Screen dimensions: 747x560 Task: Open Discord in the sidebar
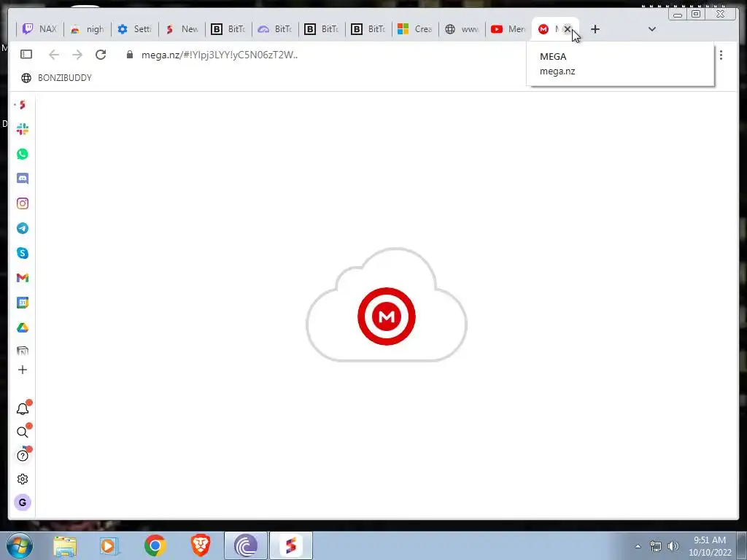(23, 179)
